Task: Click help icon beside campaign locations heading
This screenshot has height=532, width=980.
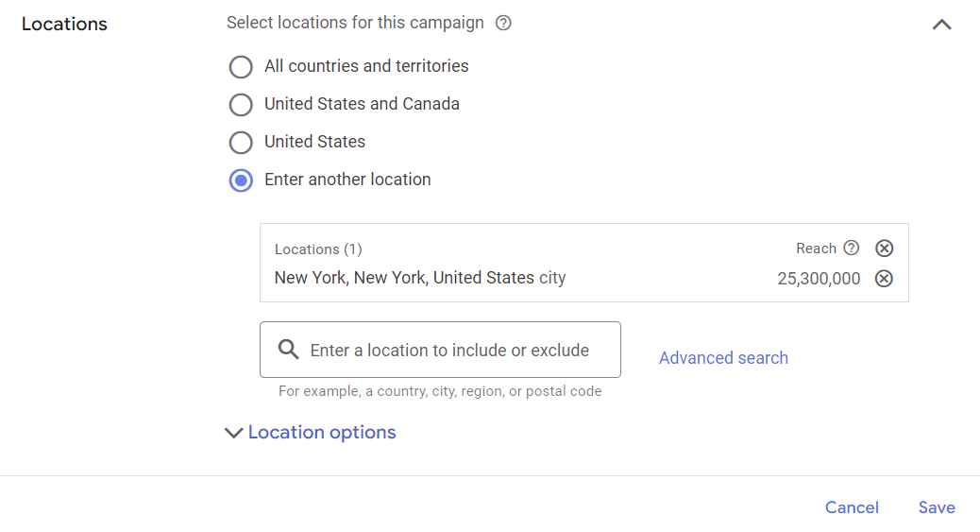Action: pyautogui.click(x=503, y=23)
